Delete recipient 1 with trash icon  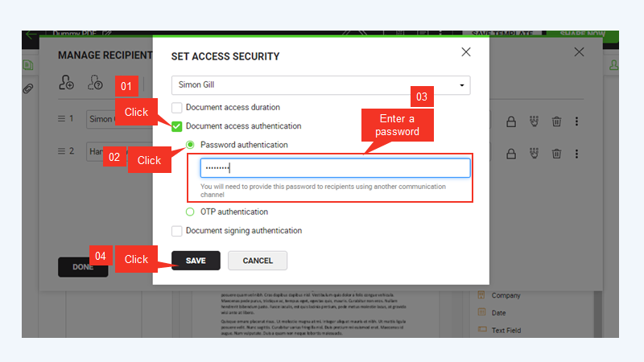point(556,121)
